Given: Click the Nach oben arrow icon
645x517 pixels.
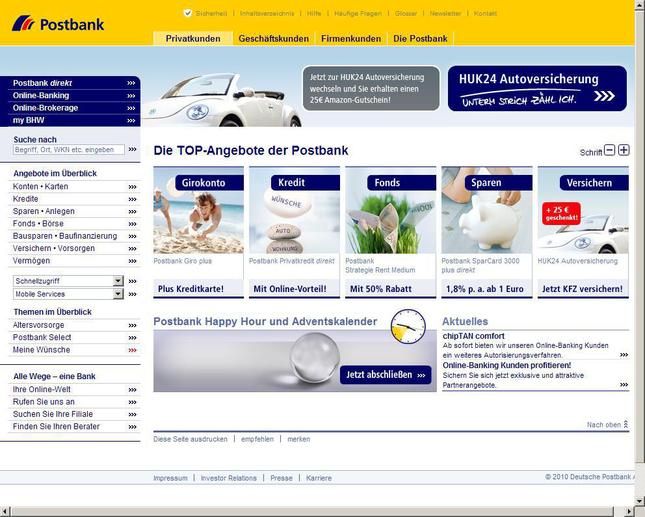Looking at the screenshot, I should (x=626, y=425).
